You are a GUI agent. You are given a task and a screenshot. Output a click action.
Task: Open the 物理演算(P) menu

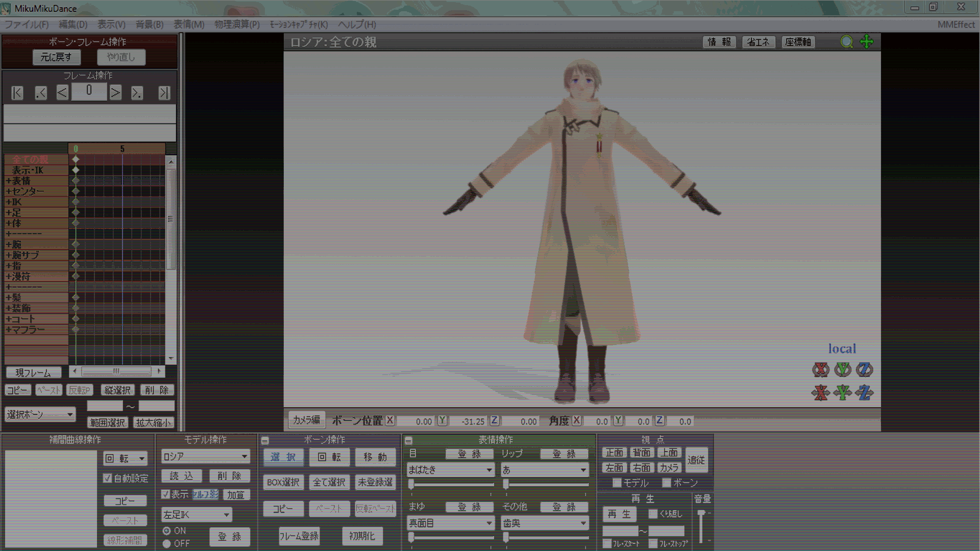pos(237,24)
